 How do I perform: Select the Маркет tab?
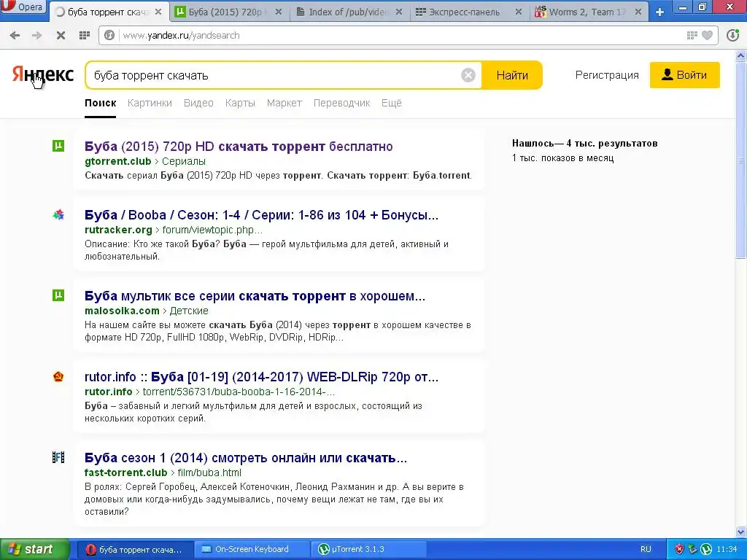285,103
